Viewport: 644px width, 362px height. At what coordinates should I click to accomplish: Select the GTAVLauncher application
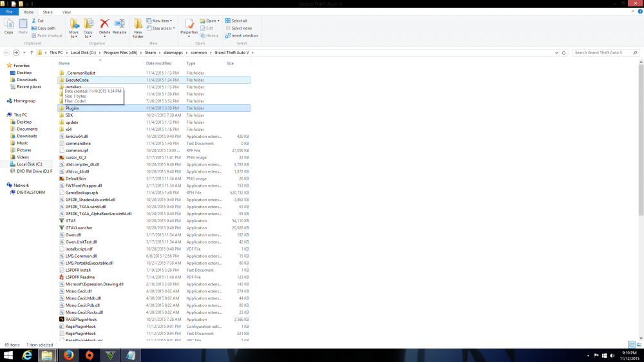[x=79, y=227]
